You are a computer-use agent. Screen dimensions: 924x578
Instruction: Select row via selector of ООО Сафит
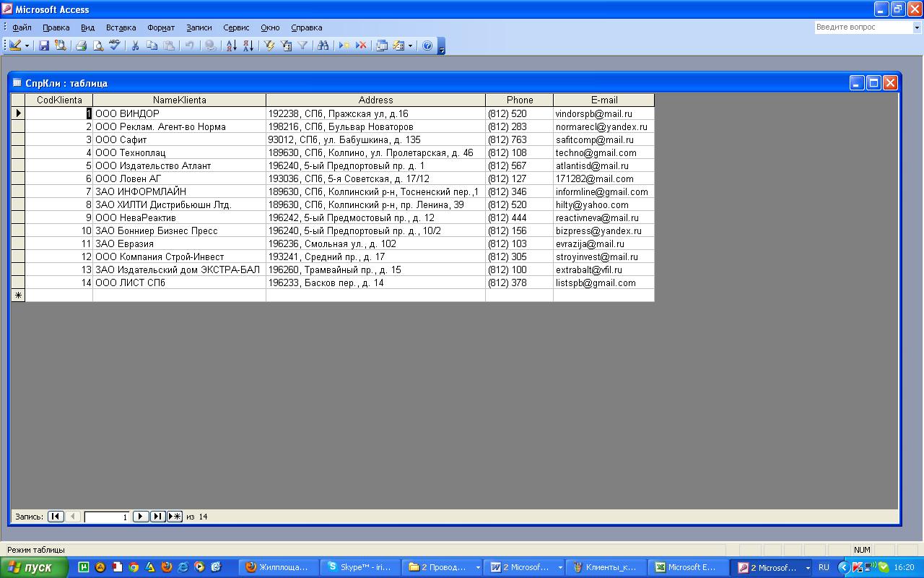click(x=18, y=139)
